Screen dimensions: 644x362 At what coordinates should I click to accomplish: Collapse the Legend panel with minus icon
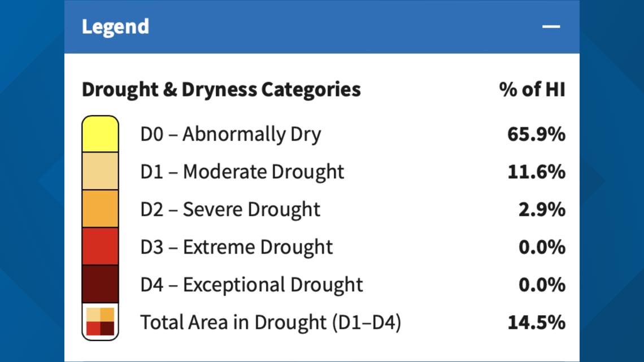tap(551, 27)
